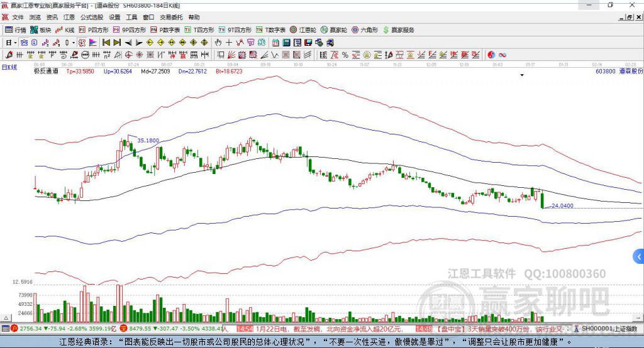This screenshot has height=348, width=644.
Task: Select the crosshair cursor tool
Action: [x=229, y=43]
